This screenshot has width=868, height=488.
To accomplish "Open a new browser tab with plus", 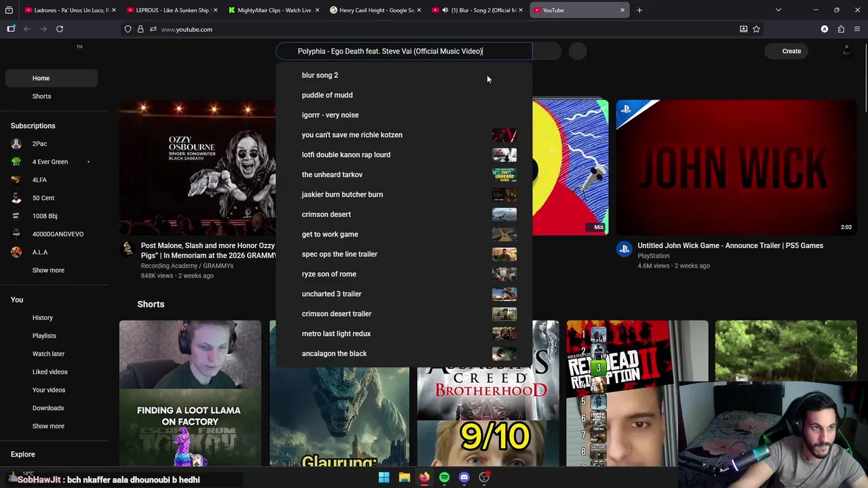I will [639, 10].
